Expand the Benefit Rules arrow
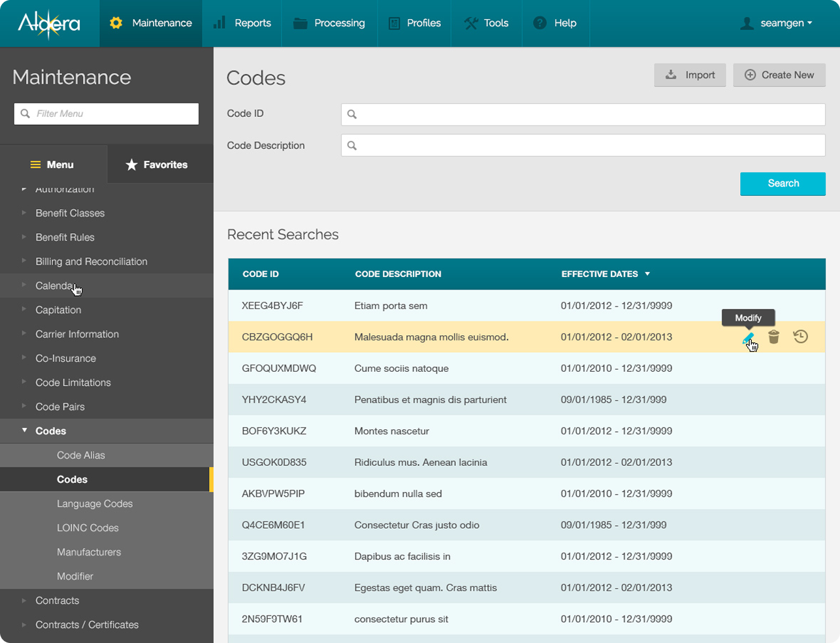The width and height of the screenshot is (840, 643). pos(24,237)
